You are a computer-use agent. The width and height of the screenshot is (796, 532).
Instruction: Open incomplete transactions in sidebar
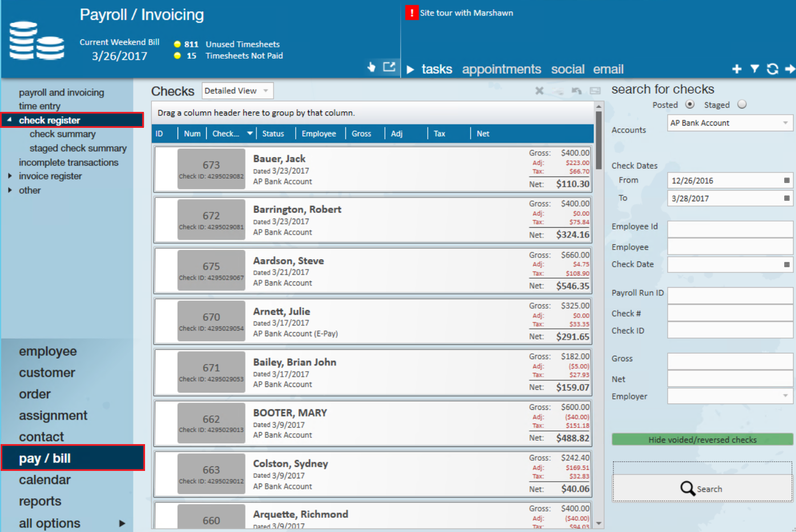pyautogui.click(x=69, y=163)
